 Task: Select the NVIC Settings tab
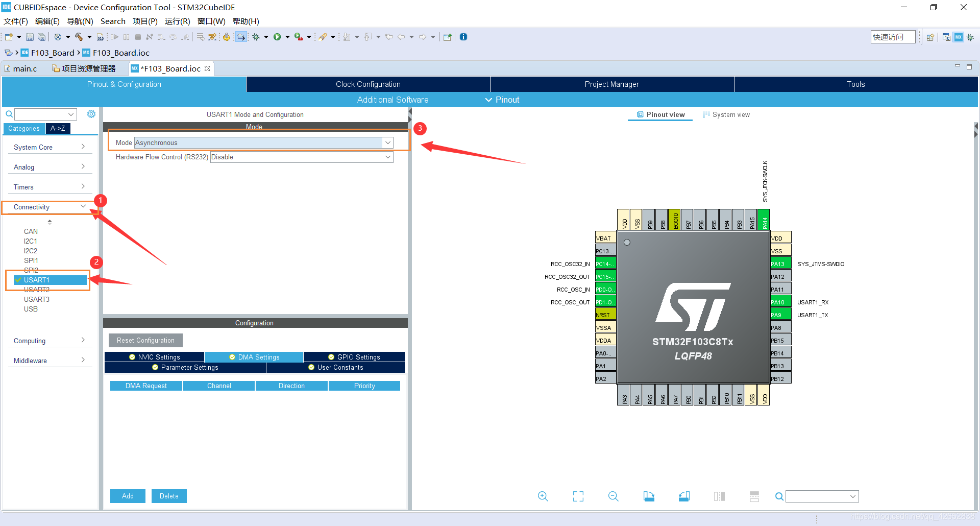(x=154, y=357)
